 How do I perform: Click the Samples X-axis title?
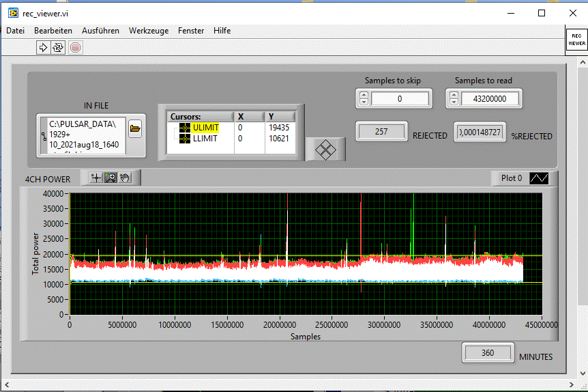pos(305,337)
